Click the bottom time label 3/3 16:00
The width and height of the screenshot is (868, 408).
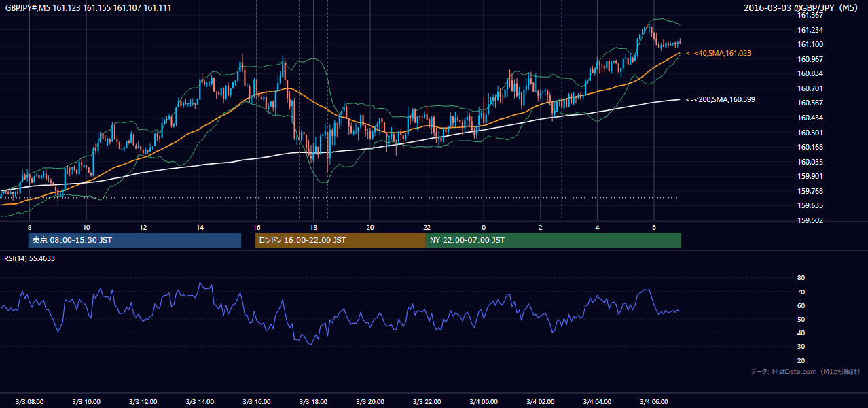coord(256,401)
